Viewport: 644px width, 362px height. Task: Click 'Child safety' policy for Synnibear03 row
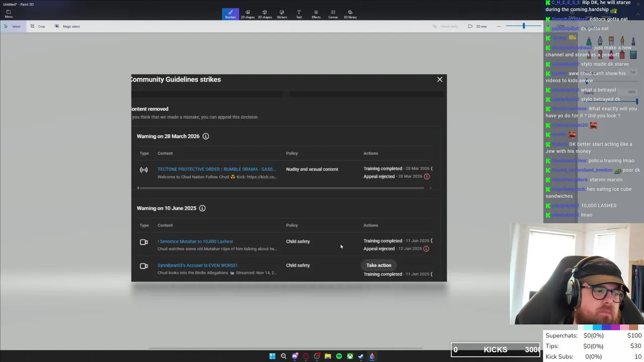(x=298, y=265)
